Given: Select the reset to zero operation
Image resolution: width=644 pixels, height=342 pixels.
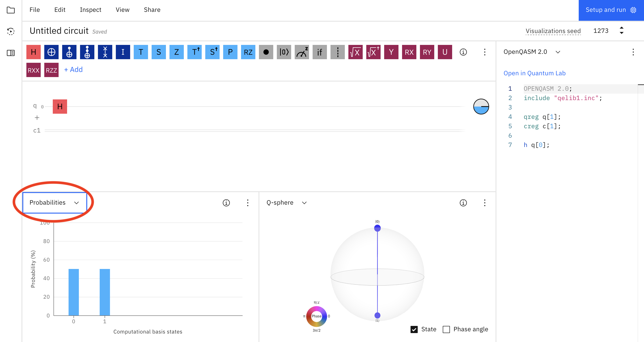Looking at the screenshot, I should [x=284, y=52].
